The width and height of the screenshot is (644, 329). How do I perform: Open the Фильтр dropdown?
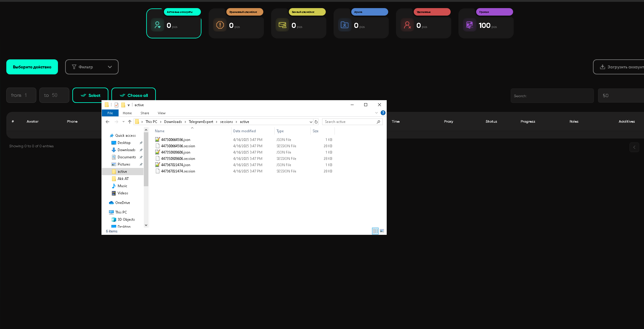92,67
